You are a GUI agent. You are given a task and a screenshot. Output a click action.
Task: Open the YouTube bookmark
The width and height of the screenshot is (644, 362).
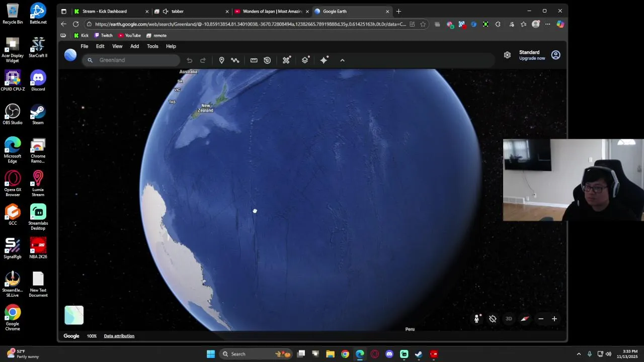coord(130,36)
